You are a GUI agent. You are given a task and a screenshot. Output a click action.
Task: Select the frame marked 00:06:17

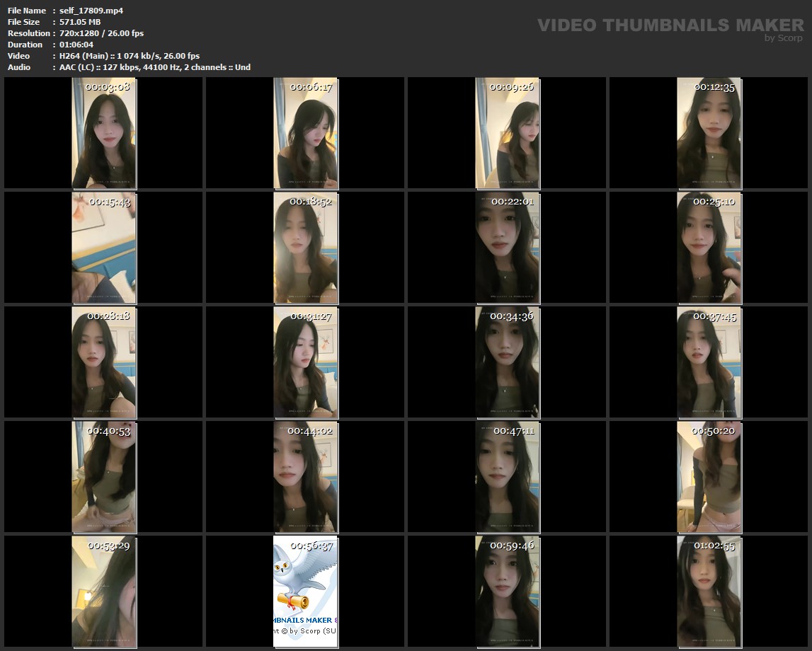pyautogui.click(x=305, y=134)
